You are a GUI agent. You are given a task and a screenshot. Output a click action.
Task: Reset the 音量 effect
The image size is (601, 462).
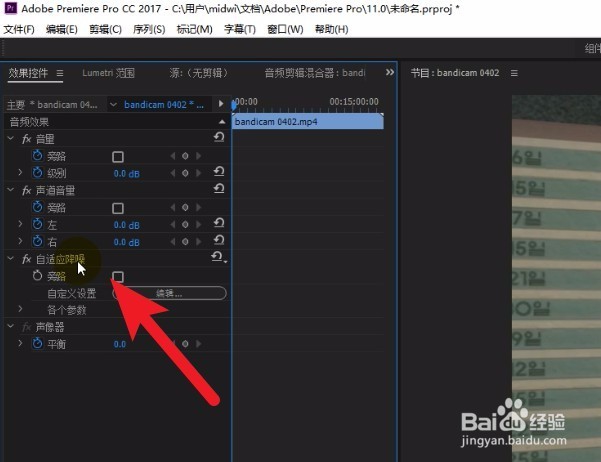pos(219,137)
